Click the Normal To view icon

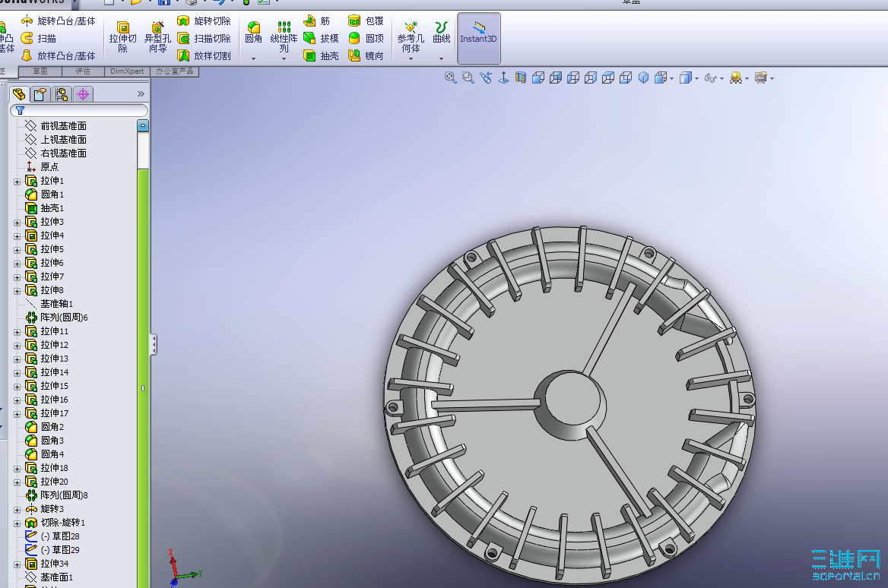(x=503, y=77)
